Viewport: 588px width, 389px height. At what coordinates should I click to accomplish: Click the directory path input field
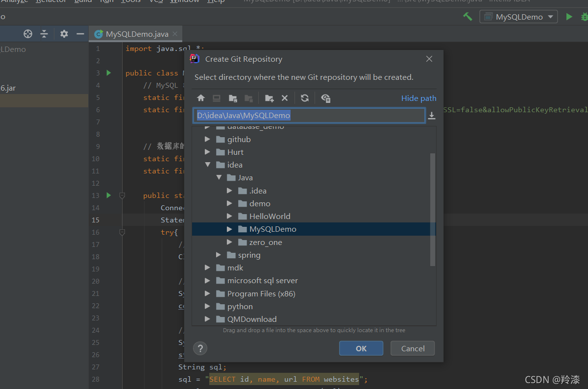tap(309, 116)
